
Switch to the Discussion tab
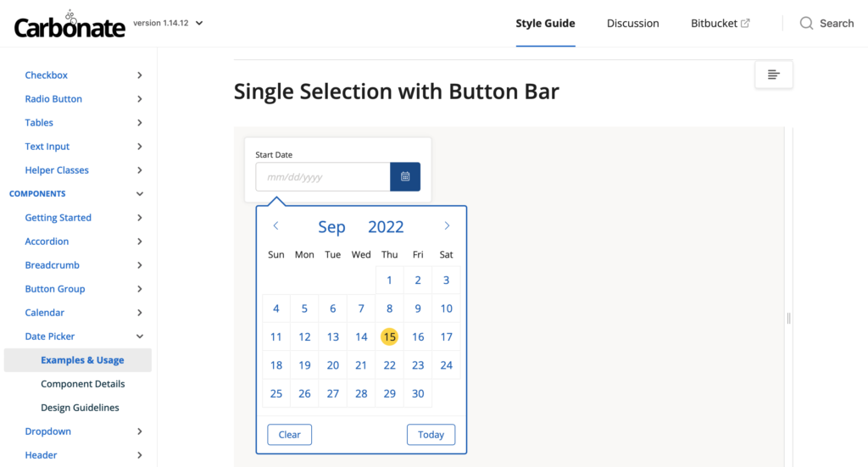click(x=632, y=23)
